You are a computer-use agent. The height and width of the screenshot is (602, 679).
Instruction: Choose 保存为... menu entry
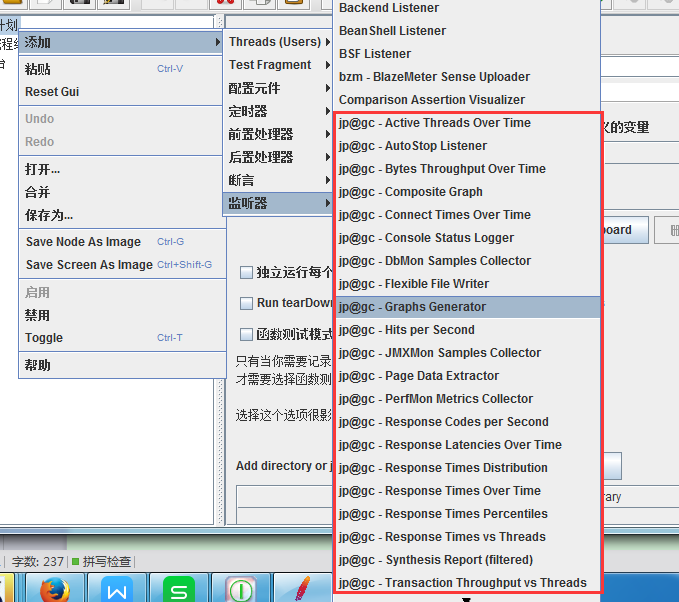click(x=121, y=215)
